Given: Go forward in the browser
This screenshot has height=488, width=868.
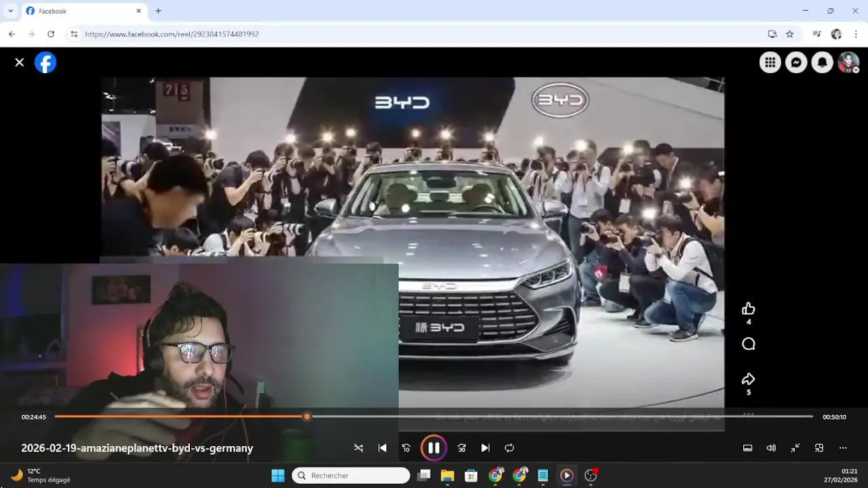Looking at the screenshot, I should pos(31,34).
